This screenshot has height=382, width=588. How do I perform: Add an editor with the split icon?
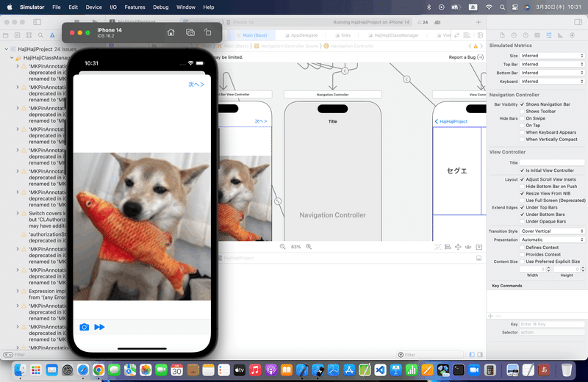pos(480,35)
